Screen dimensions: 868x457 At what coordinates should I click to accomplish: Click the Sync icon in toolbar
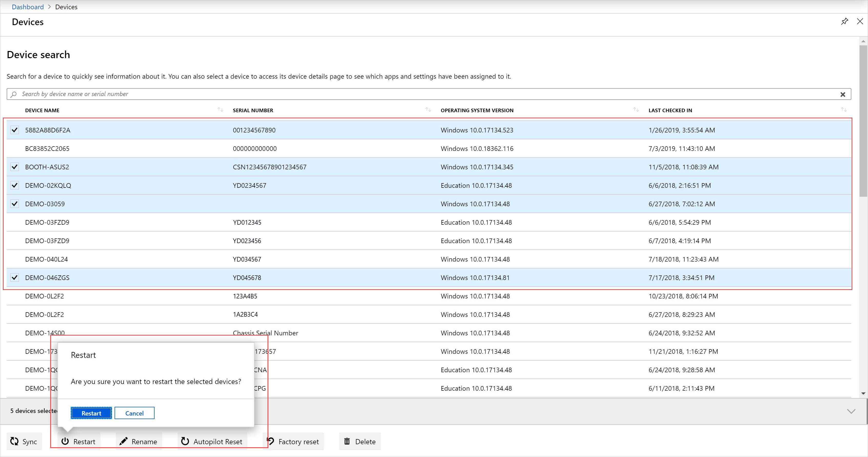[x=14, y=441]
